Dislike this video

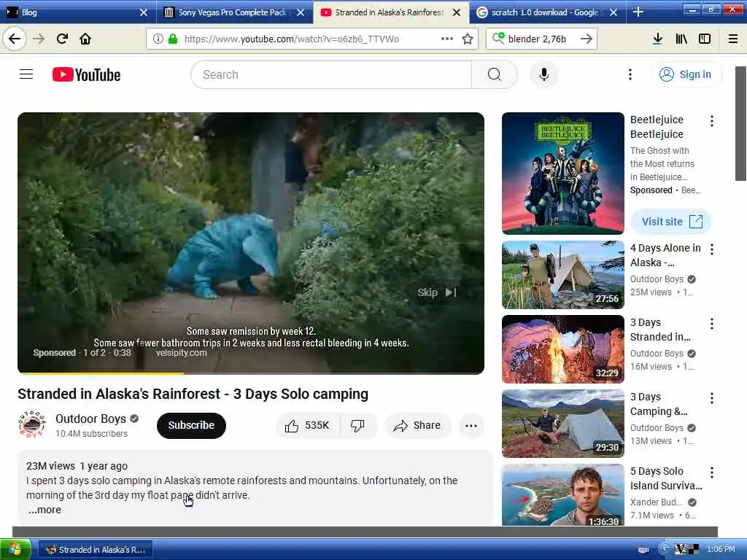357,425
